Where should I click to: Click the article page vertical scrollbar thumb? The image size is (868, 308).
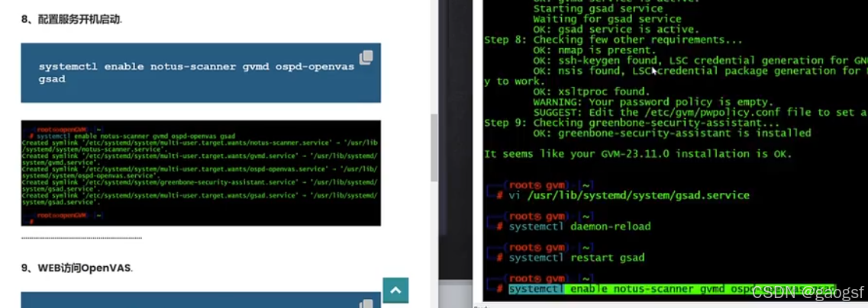point(434,148)
